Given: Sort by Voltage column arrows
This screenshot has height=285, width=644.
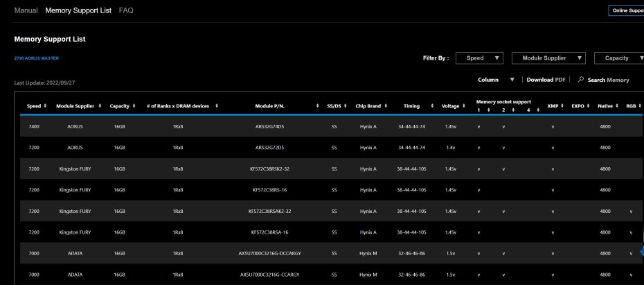Looking at the screenshot, I should 462,106.
